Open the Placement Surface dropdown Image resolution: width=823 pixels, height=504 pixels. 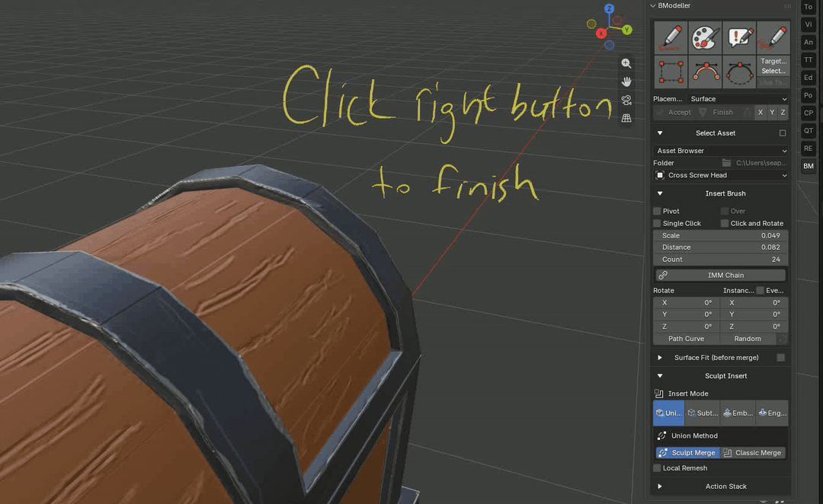point(738,99)
